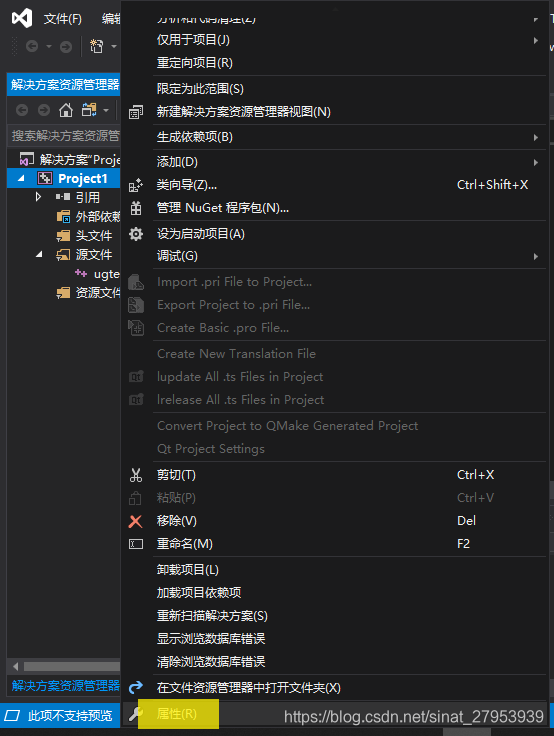Expand the 调试(G) submenu arrow

pos(536,256)
